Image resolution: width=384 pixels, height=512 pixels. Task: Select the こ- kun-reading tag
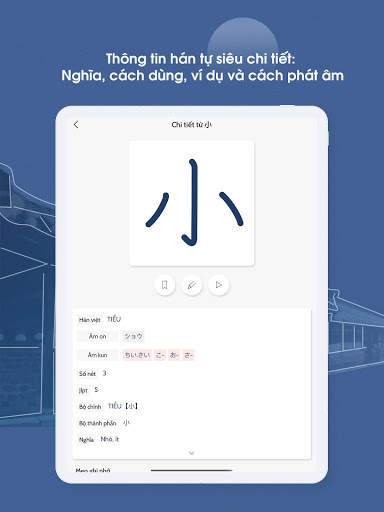pos(160,355)
